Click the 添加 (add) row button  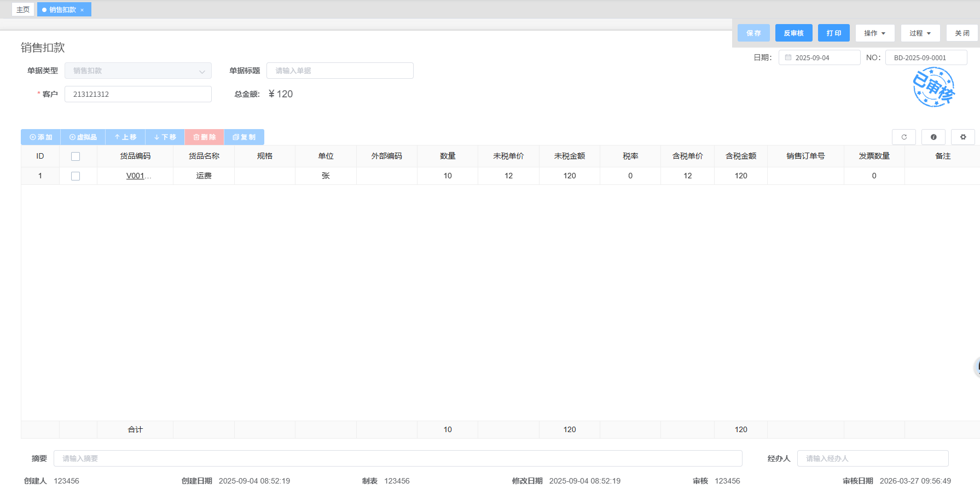tap(41, 137)
